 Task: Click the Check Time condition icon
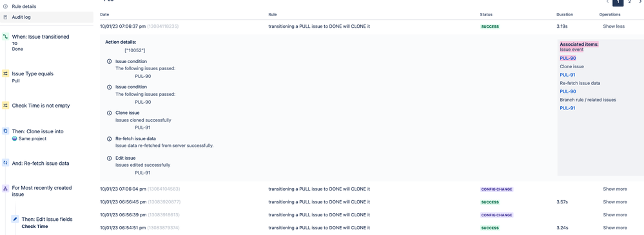pos(5,106)
